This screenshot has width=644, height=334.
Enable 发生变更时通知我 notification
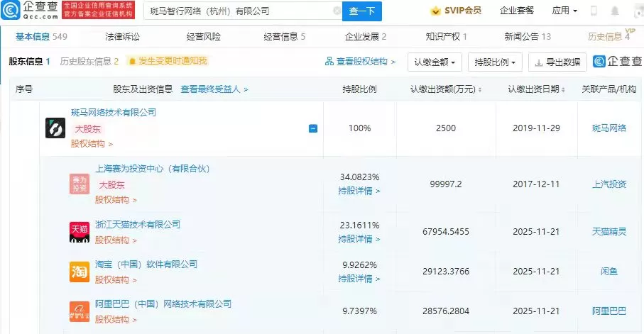(x=168, y=62)
